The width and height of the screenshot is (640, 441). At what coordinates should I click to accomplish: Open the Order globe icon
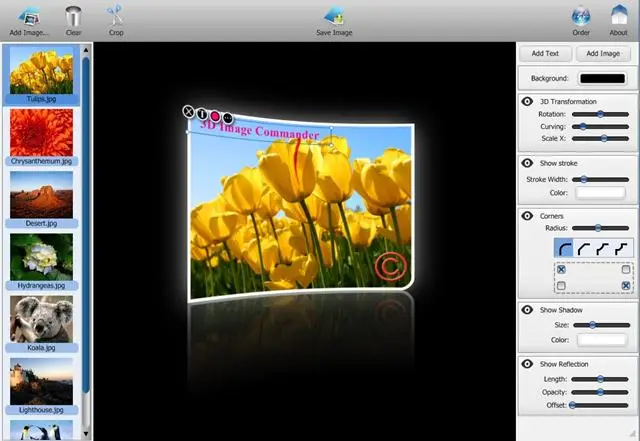[581, 16]
